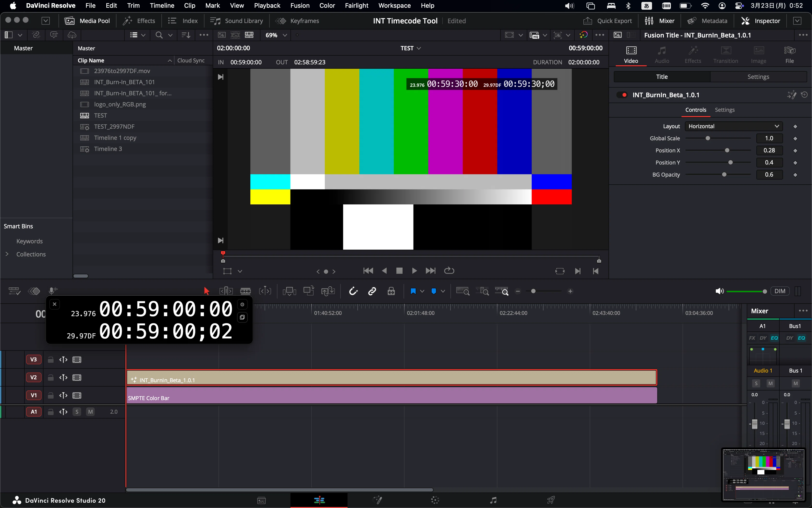Viewport: 812px width, 508px height.
Task: Solo audio track A1 in timeline
Action: [x=77, y=411]
